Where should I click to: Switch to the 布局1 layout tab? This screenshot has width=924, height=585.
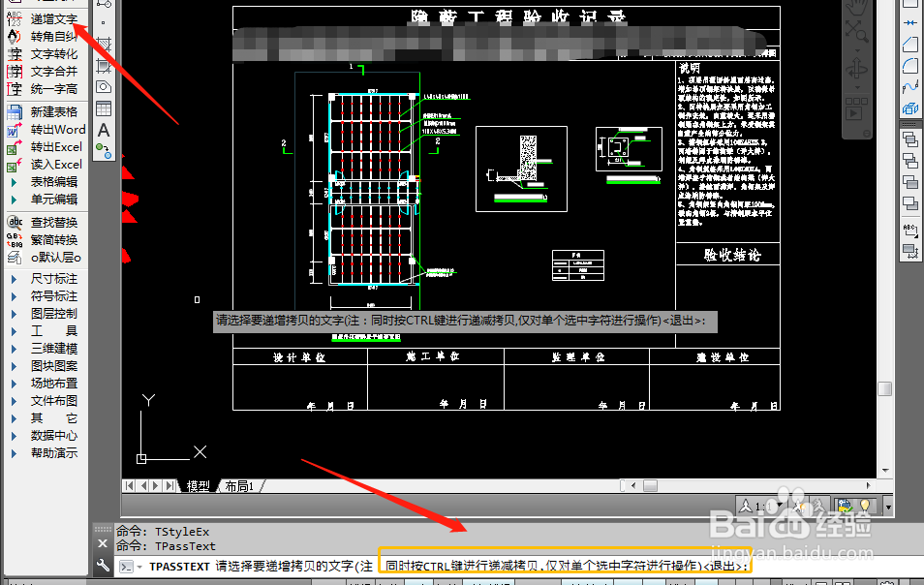239,486
